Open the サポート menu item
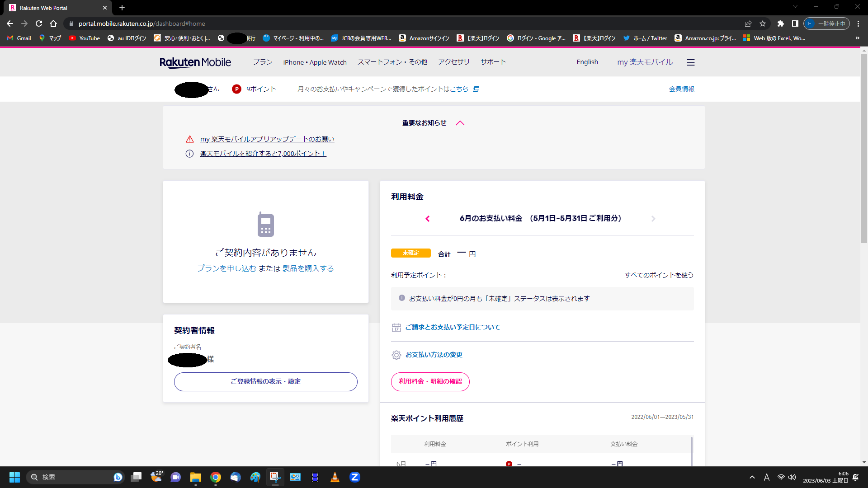The width and height of the screenshot is (868, 488). point(493,62)
